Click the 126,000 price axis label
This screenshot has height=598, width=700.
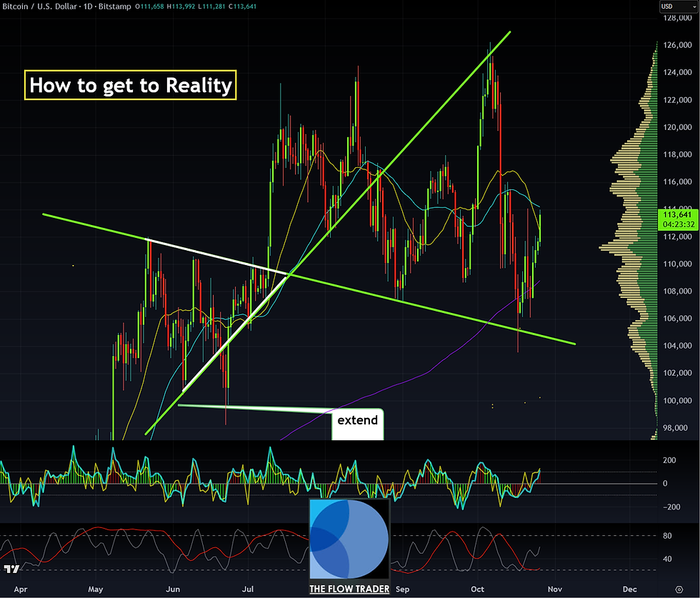click(x=678, y=45)
